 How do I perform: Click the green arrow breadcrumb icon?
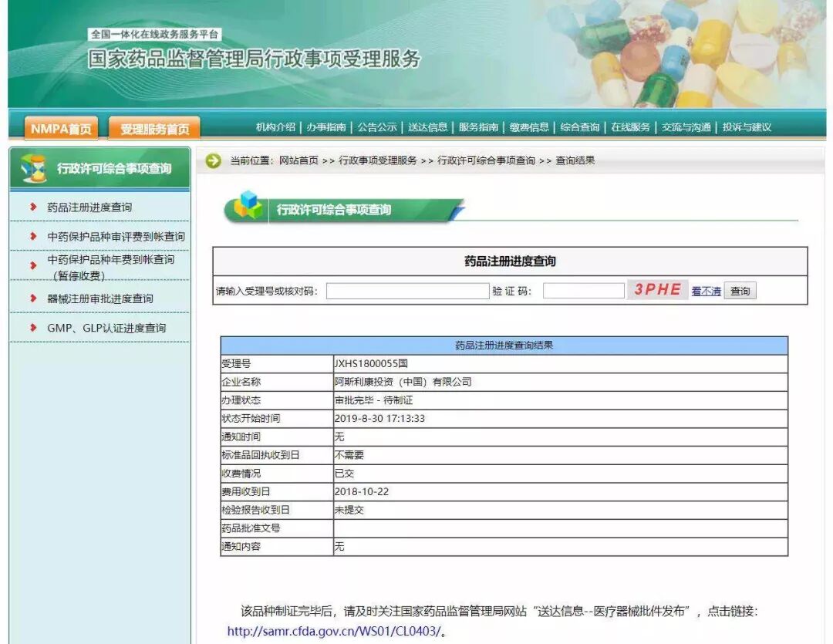click(214, 160)
